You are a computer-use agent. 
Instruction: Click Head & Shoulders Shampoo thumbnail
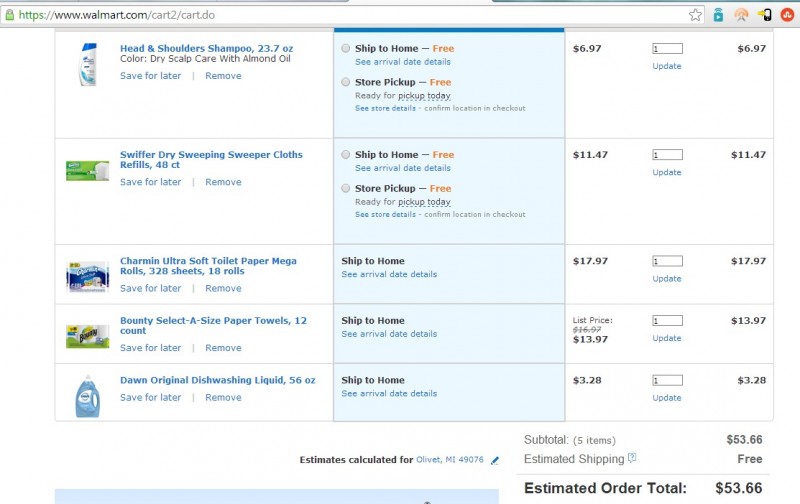88,64
